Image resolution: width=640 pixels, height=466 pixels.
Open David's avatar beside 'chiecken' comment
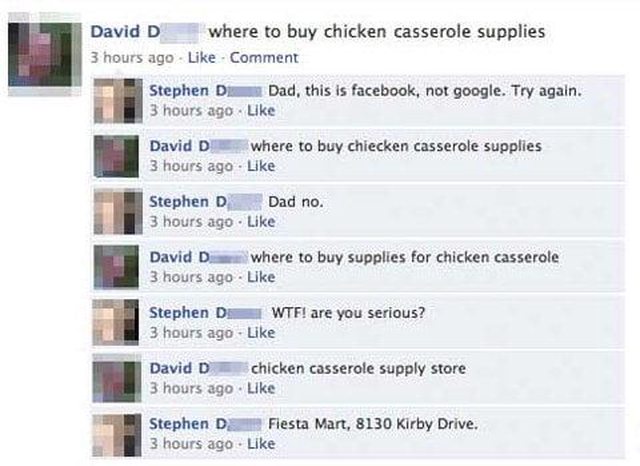pyautogui.click(x=116, y=156)
